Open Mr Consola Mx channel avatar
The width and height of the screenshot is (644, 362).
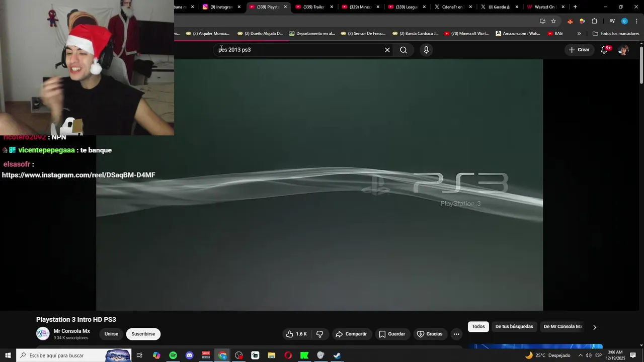(x=43, y=334)
